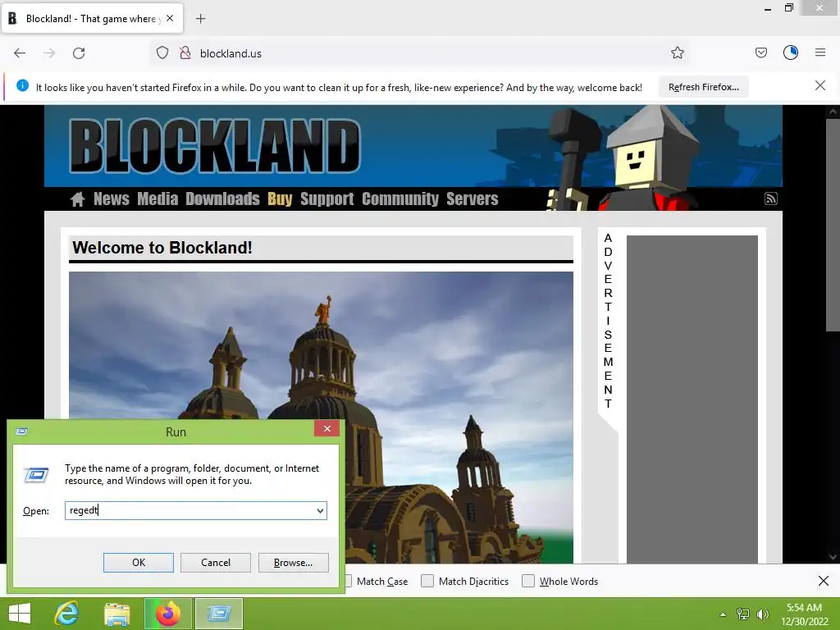
Task: Open the Windows Start button
Action: [20, 614]
